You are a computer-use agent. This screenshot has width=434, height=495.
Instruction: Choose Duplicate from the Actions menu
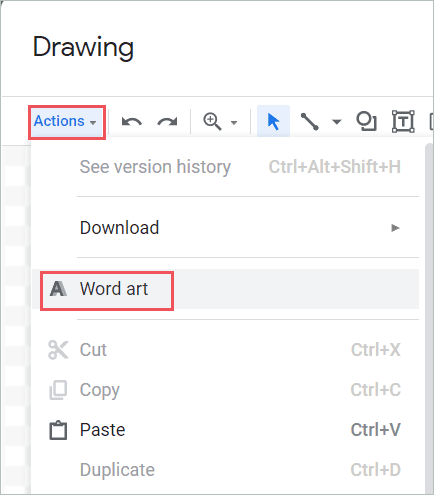pos(225,470)
